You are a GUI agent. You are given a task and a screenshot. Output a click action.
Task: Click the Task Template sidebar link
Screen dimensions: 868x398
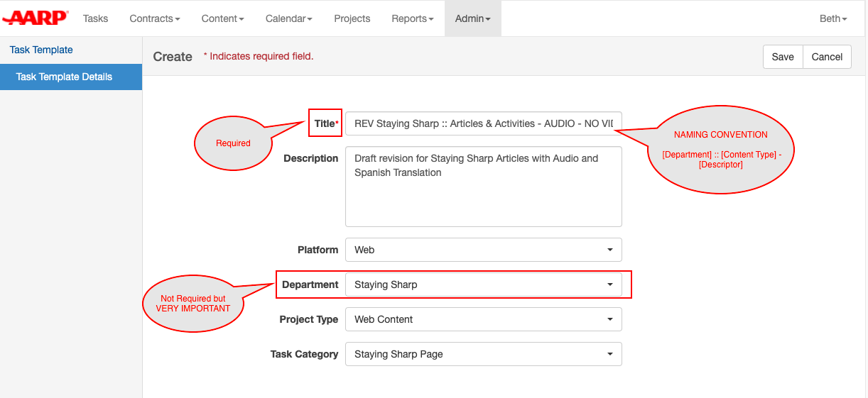(41, 50)
